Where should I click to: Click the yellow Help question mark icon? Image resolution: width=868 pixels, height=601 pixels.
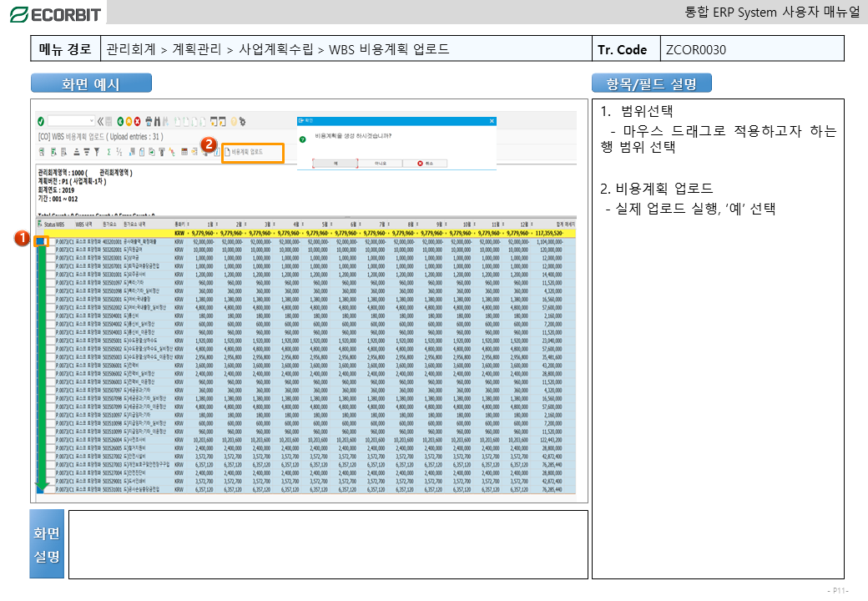[234, 121]
